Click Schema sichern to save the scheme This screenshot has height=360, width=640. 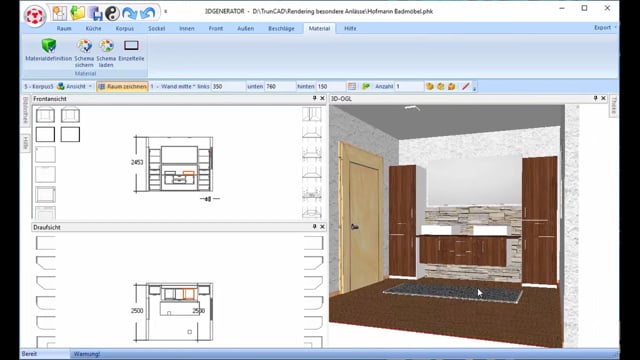(x=84, y=53)
